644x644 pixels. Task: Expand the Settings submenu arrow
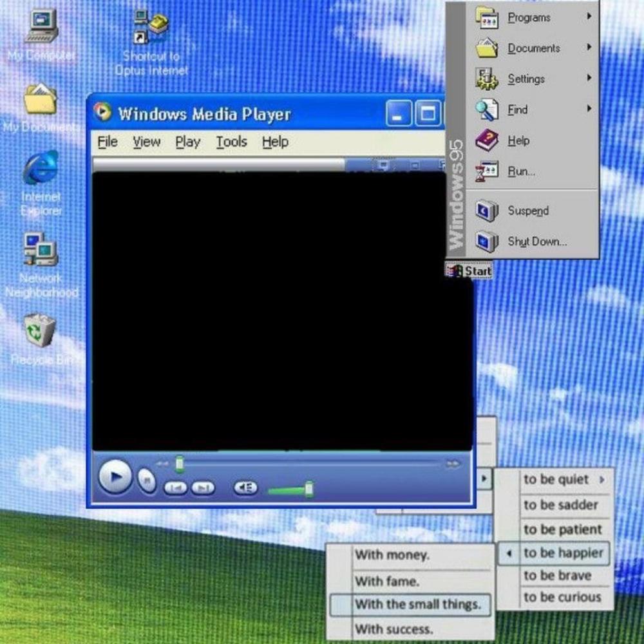point(589,77)
